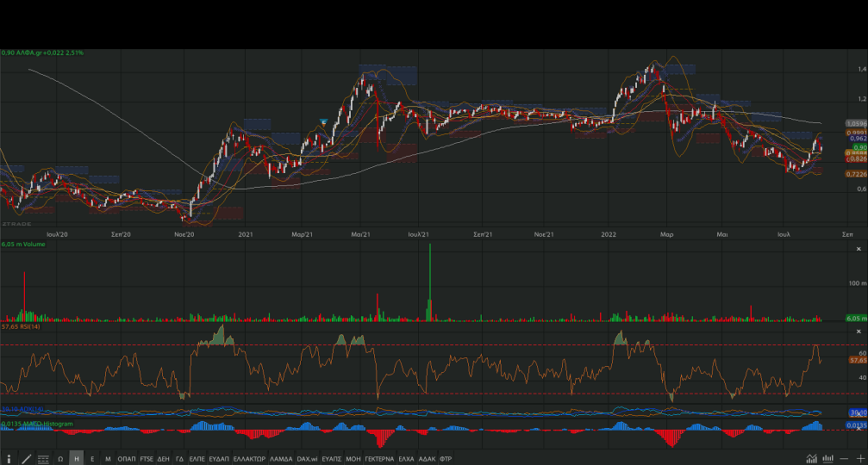The height and width of the screenshot is (465, 868).
Task: Load the ΕΛΛΑΚΤΩΡ chart
Action: click(x=249, y=459)
